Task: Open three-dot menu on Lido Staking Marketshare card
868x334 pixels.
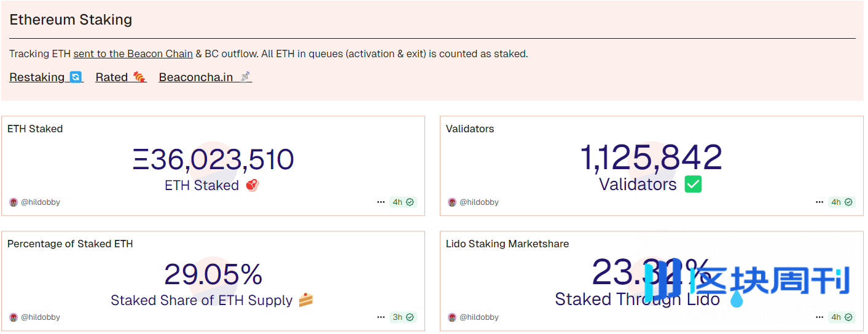Action: point(819,317)
